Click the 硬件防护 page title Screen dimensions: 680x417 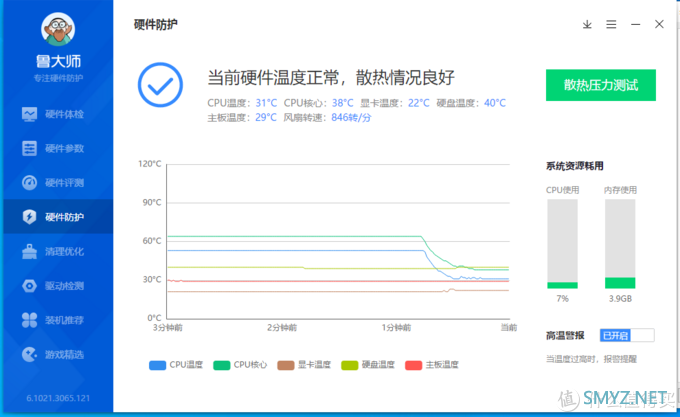(156, 24)
